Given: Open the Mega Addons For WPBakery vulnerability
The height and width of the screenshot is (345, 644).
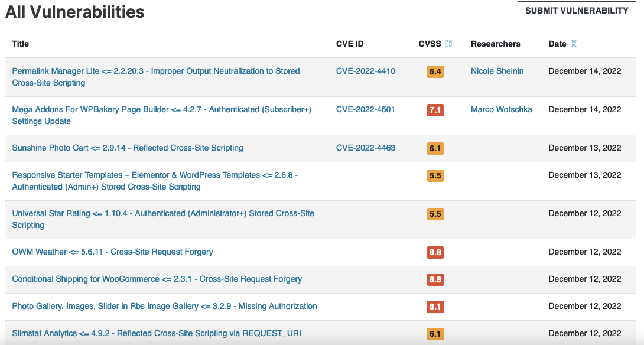Looking at the screenshot, I should pyautogui.click(x=161, y=115).
